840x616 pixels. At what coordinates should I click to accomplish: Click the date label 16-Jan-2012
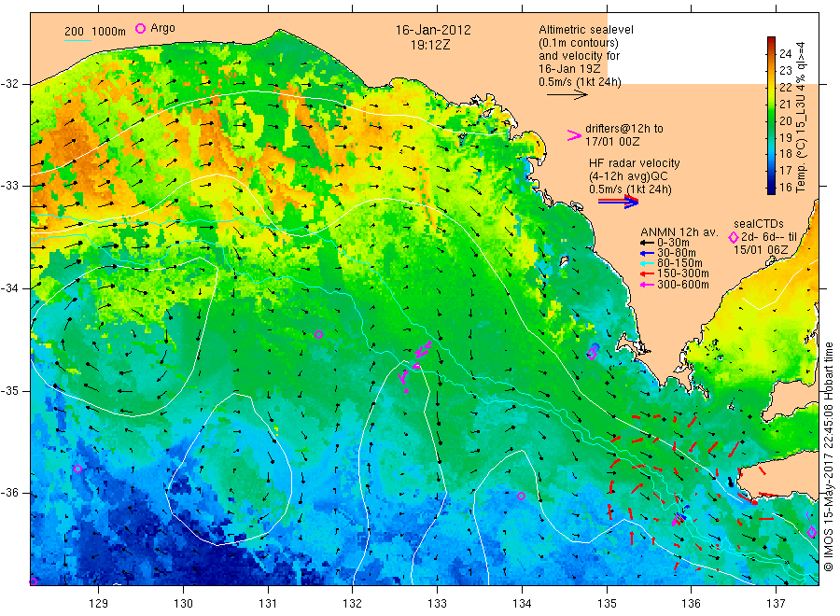coord(433,30)
